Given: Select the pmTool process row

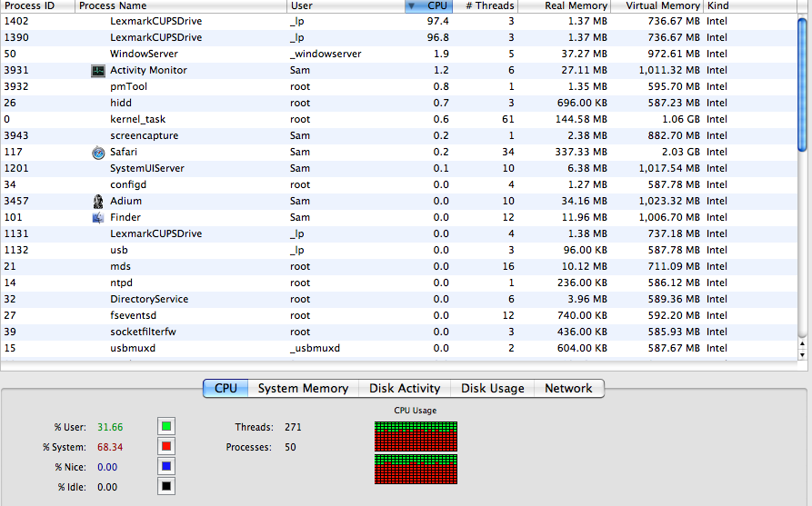Looking at the screenshot, I should pos(399,86).
